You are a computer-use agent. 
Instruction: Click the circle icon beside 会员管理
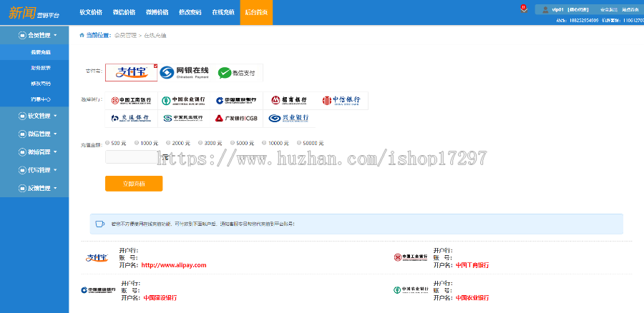click(22, 35)
